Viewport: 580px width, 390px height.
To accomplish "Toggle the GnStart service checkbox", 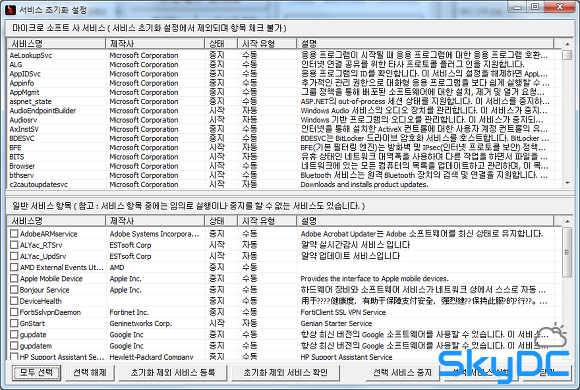I will tap(14, 323).
